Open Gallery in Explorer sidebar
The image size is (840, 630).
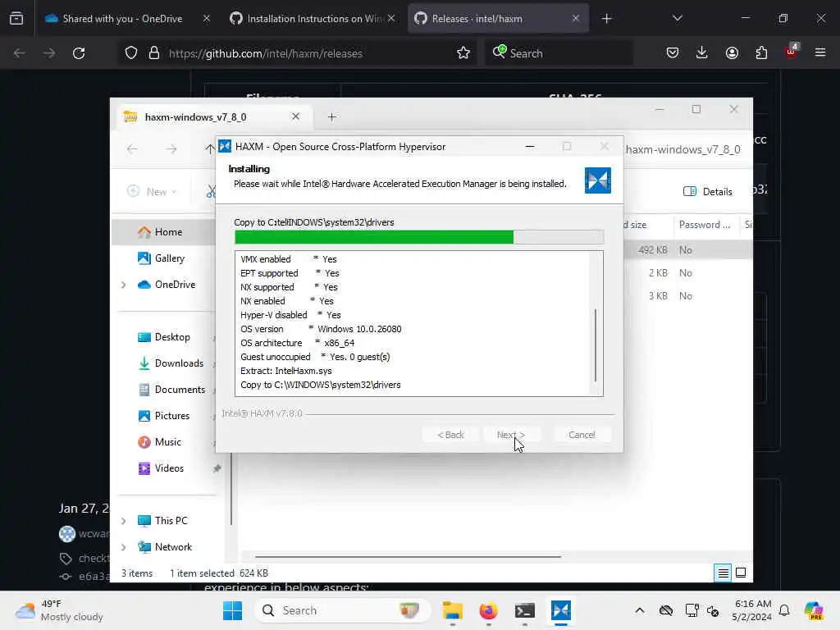coord(162,258)
